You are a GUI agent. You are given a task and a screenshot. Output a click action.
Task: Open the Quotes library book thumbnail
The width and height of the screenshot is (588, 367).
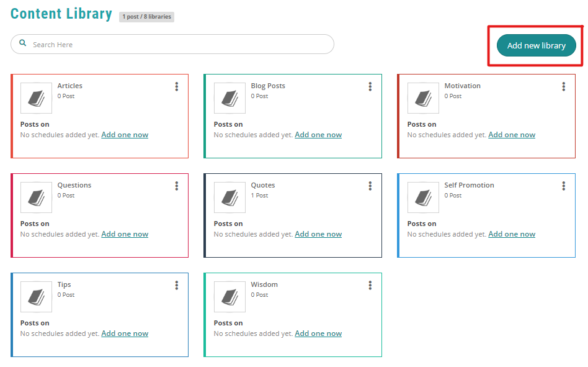click(x=229, y=197)
